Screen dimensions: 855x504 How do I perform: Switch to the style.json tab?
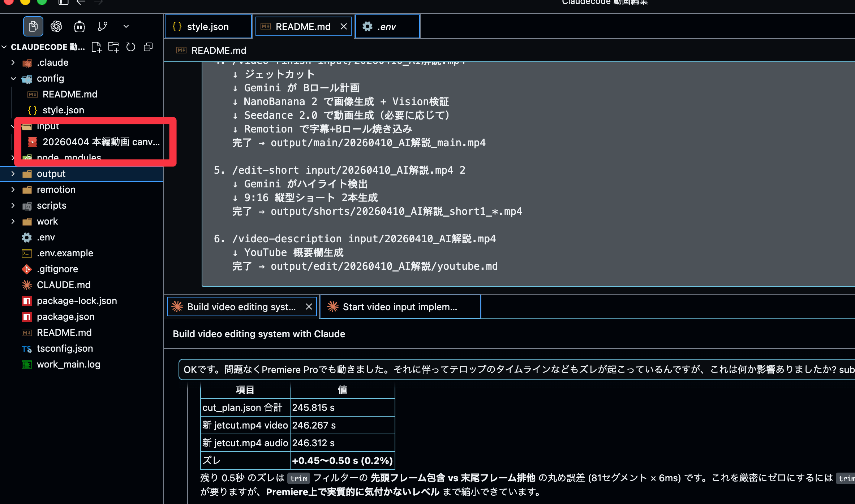point(207,27)
